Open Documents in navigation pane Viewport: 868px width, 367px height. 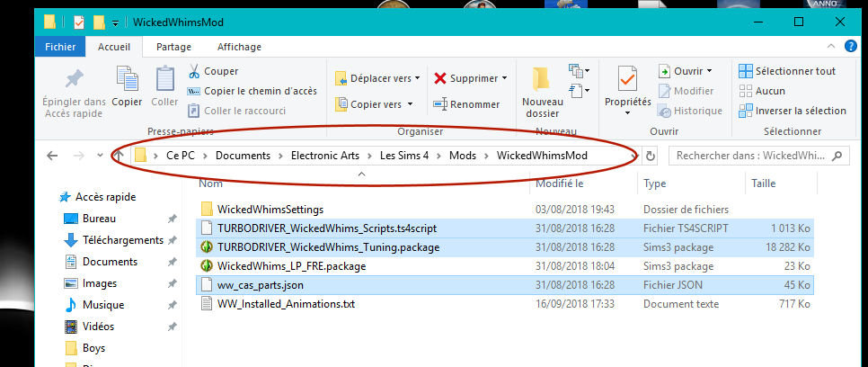tap(101, 262)
